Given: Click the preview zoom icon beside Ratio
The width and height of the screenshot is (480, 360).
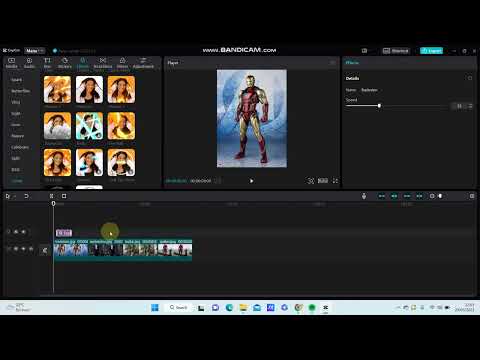Looking at the screenshot, I should [310, 181].
